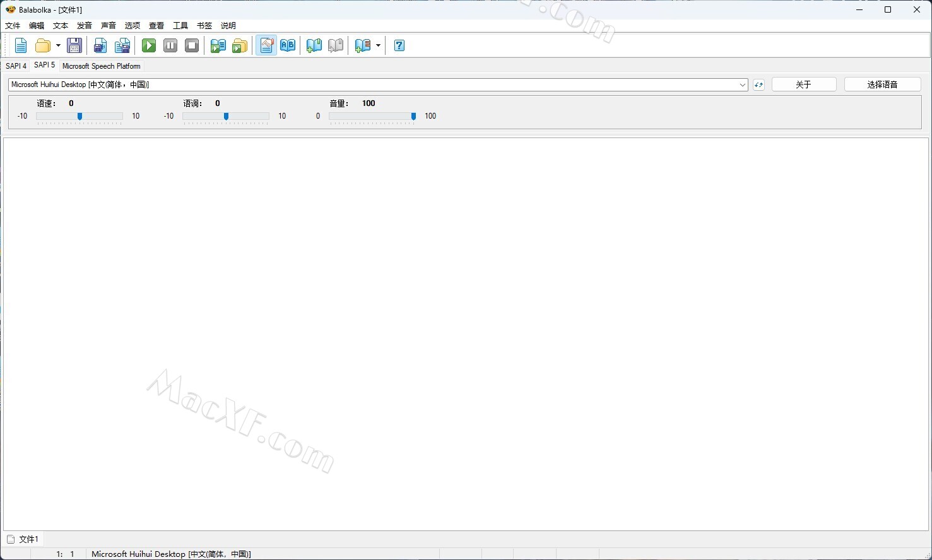
Task: Maximize the Balabolka window
Action: tap(888, 9)
